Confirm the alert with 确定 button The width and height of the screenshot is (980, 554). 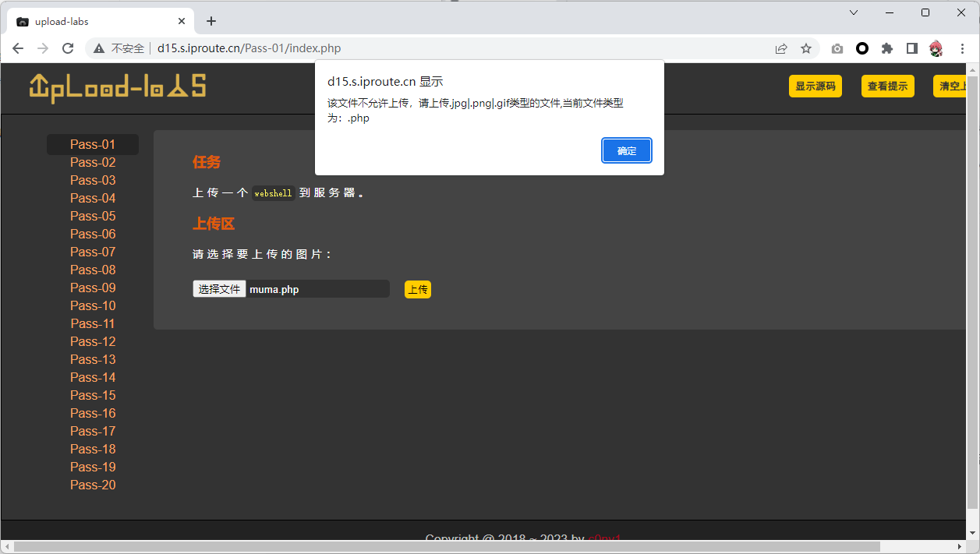pyautogui.click(x=626, y=151)
